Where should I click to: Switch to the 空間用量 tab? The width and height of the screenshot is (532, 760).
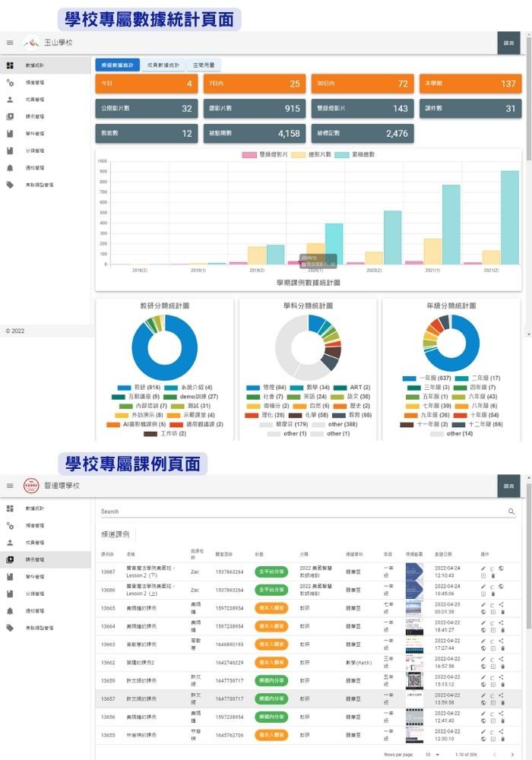click(203, 65)
